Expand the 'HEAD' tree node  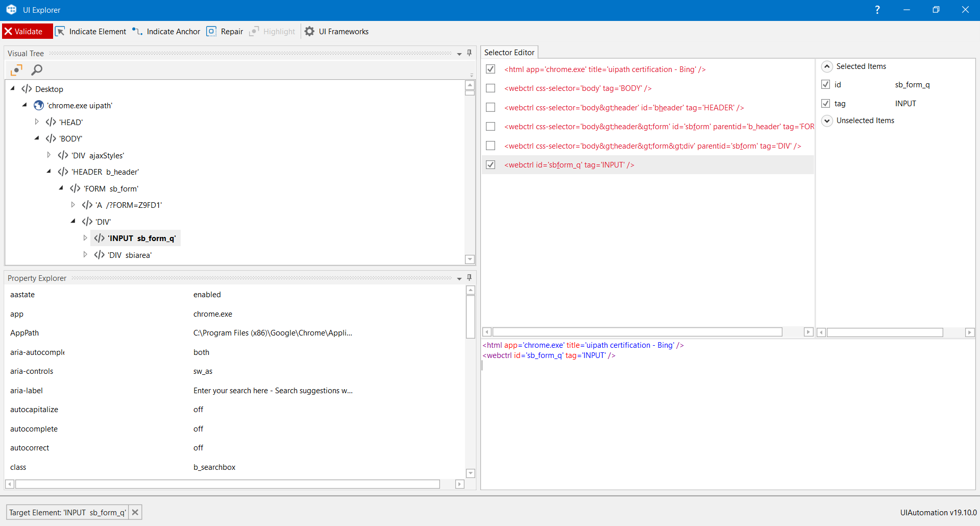coord(37,122)
